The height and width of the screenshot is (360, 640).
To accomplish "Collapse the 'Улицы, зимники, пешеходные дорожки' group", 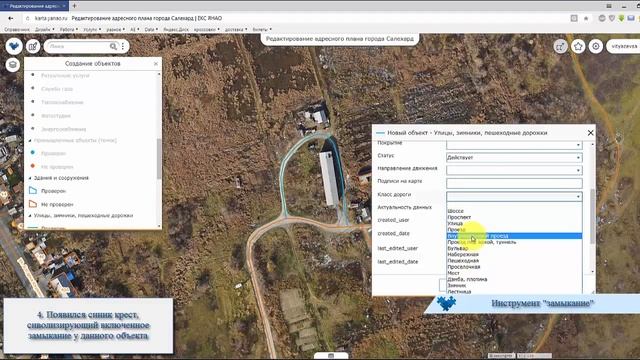I will pyautogui.click(x=30, y=216).
